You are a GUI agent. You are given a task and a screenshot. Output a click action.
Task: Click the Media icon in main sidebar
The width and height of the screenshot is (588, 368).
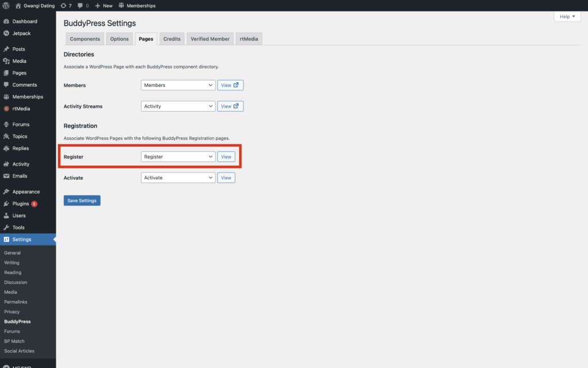[6, 61]
